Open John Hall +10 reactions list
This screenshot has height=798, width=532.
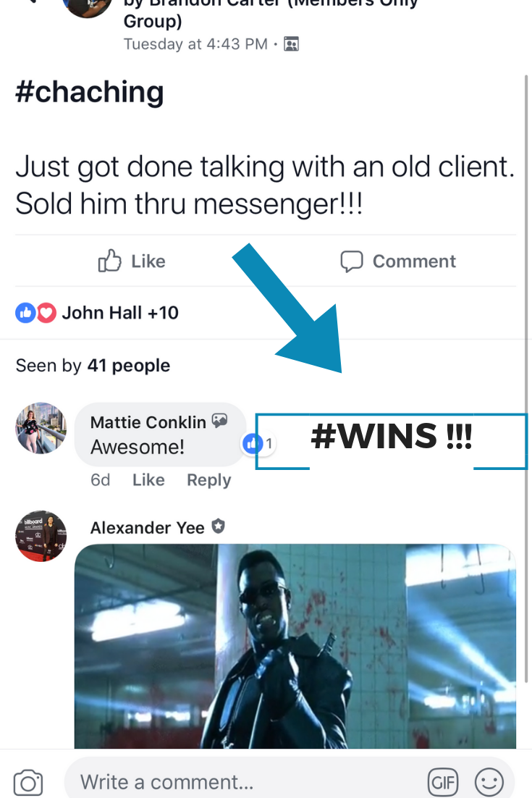tap(120, 313)
